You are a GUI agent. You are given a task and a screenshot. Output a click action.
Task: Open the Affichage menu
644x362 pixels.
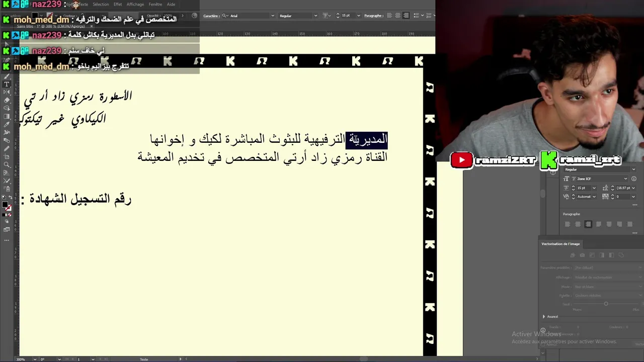(x=135, y=5)
